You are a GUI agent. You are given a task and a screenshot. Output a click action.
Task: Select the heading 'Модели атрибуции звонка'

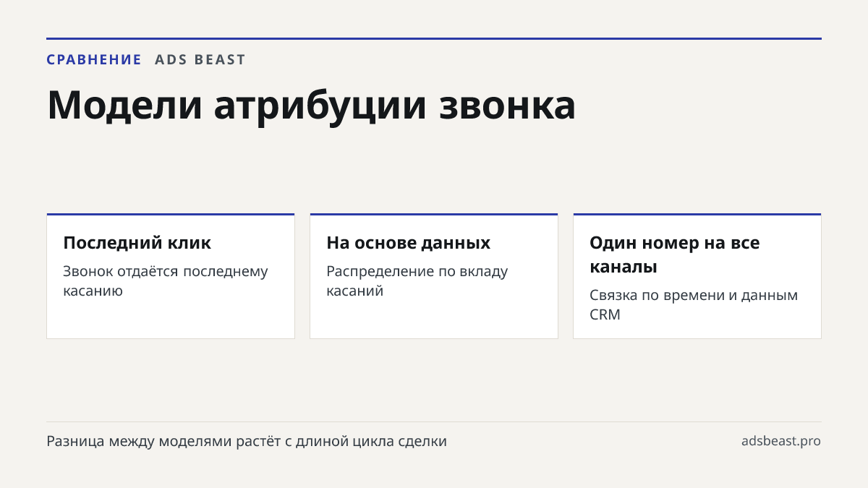click(311, 105)
